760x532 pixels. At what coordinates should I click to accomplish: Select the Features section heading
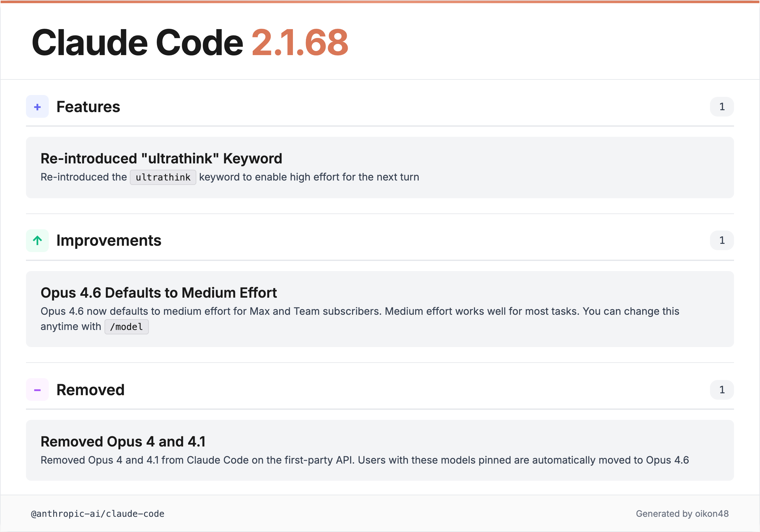[x=88, y=107]
